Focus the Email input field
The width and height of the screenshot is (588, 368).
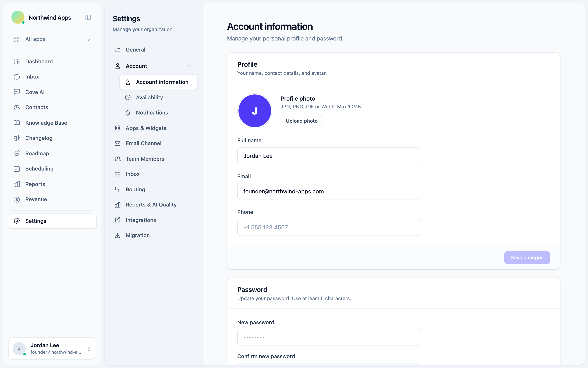[329, 191]
